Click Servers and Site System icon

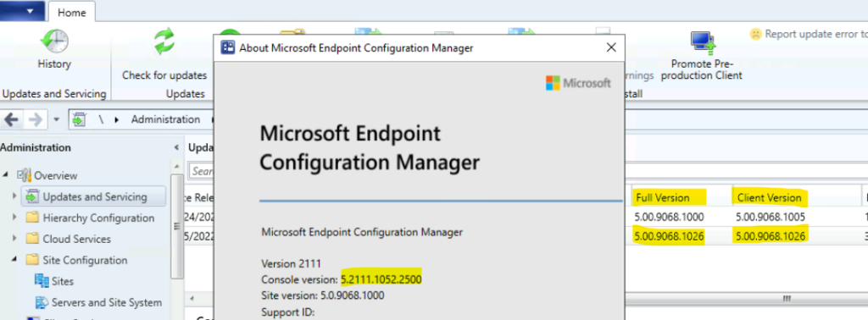[x=42, y=302]
